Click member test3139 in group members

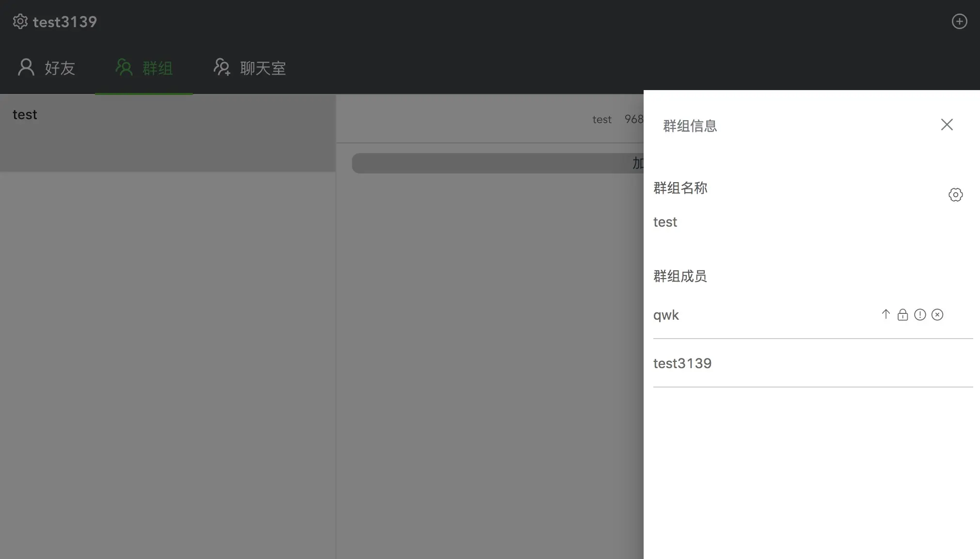[x=682, y=363]
